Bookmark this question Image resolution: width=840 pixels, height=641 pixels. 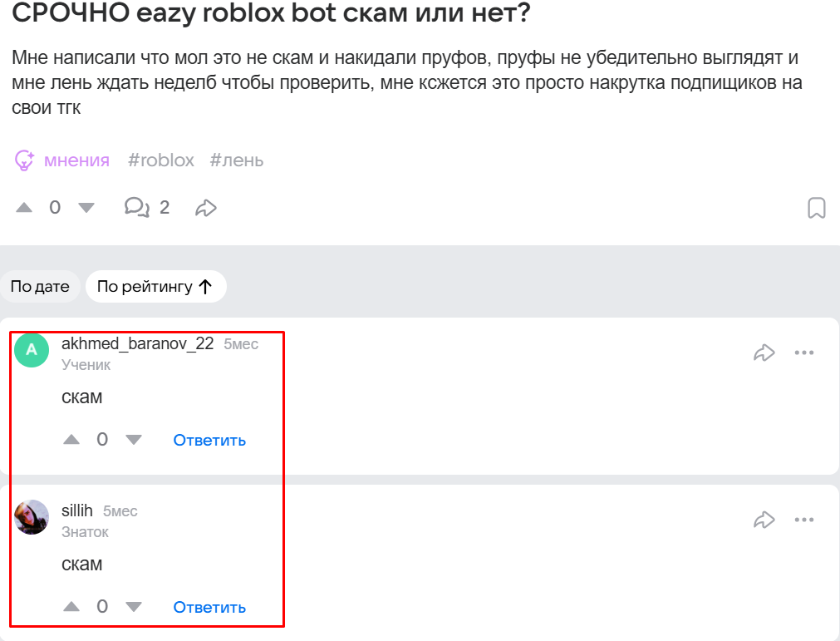point(817,208)
